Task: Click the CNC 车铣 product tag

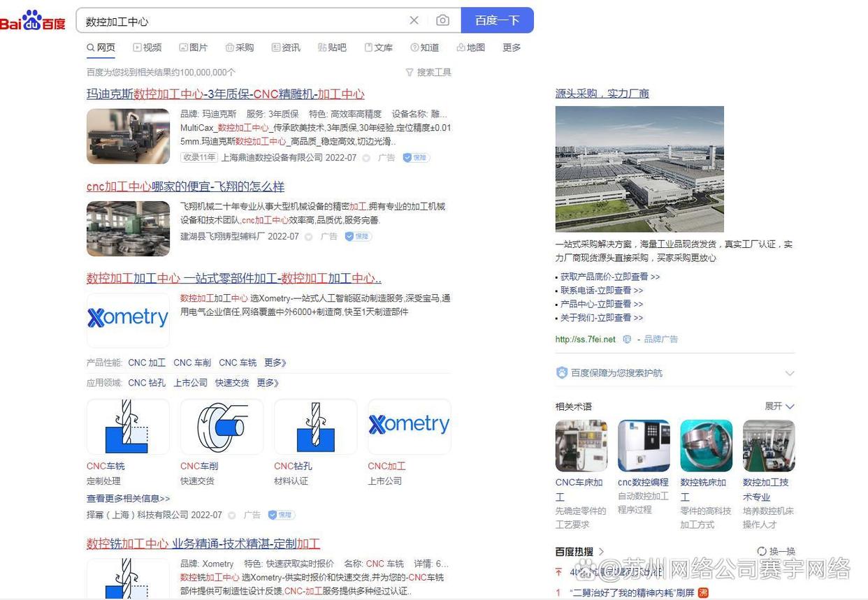Action: 238,363
